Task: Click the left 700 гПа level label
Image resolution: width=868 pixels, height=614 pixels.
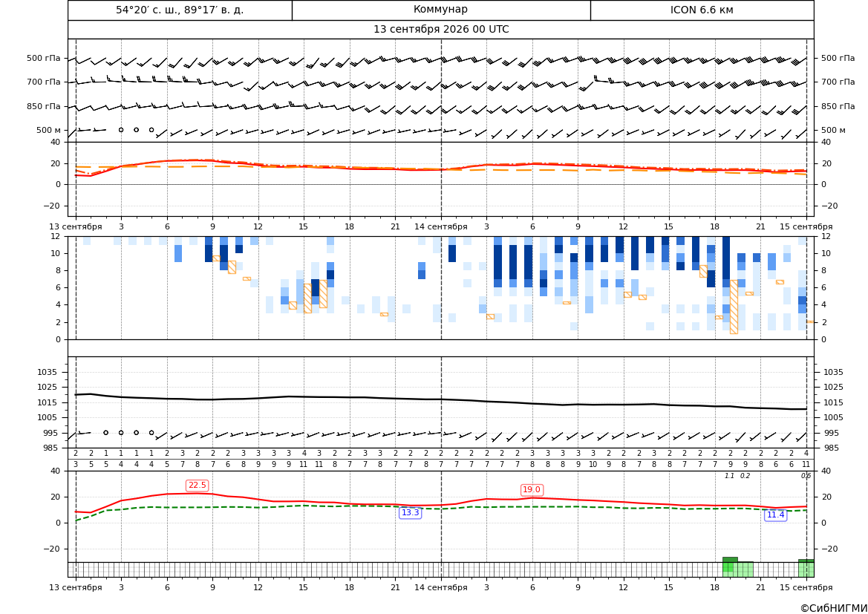Action: coord(44,82)
